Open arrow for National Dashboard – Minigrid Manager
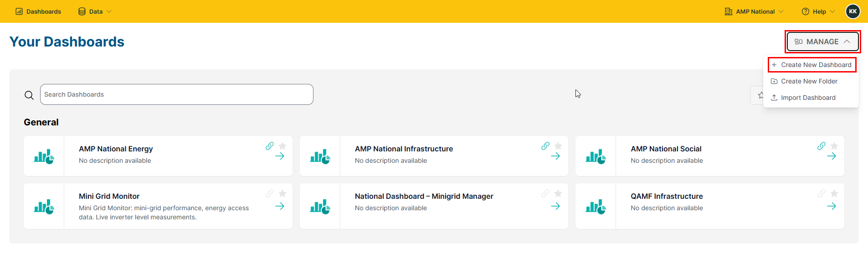 (x=555, y=206)
